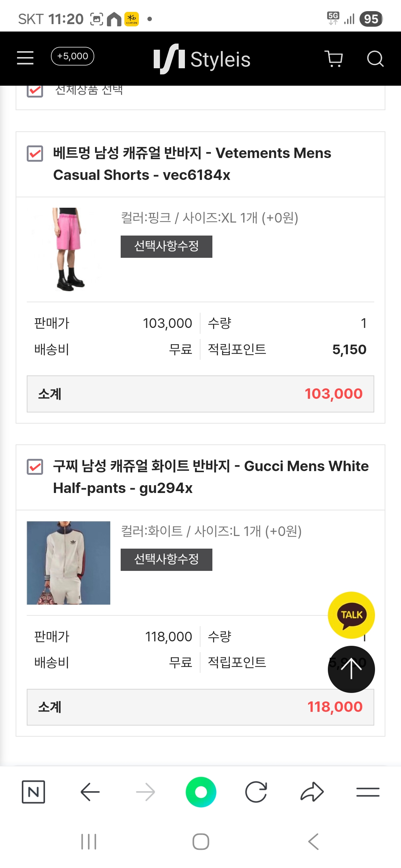Open KakaoTalk chat floating button
The width and height of the screenshot is (401, 868).
[351, 615]
